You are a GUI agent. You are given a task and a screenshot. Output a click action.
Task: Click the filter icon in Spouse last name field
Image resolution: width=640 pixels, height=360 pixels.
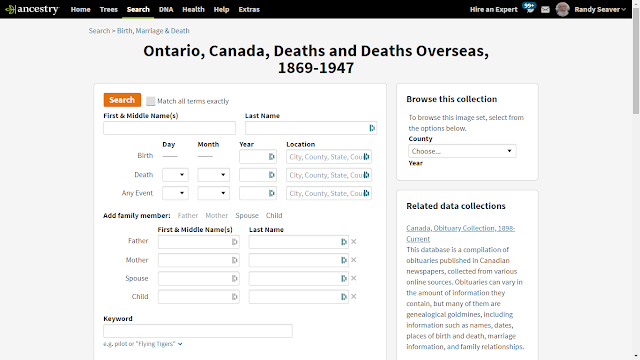344,278
